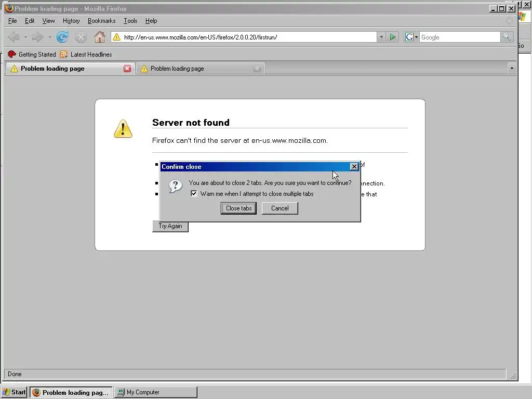Click the Forward arrow navigation button

37,37
